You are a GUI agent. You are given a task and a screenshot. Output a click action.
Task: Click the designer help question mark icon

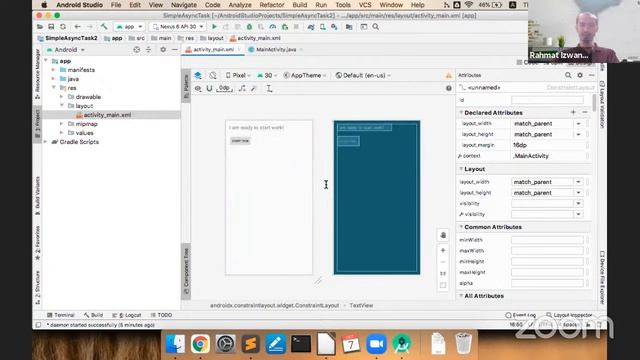pyautogui.click(x=449, y=88)
